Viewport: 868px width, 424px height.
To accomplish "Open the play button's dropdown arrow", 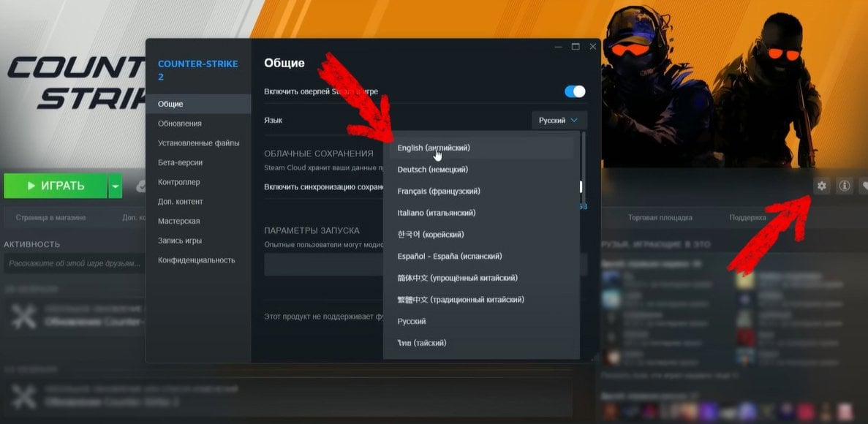I will click(x=115, y=186).
